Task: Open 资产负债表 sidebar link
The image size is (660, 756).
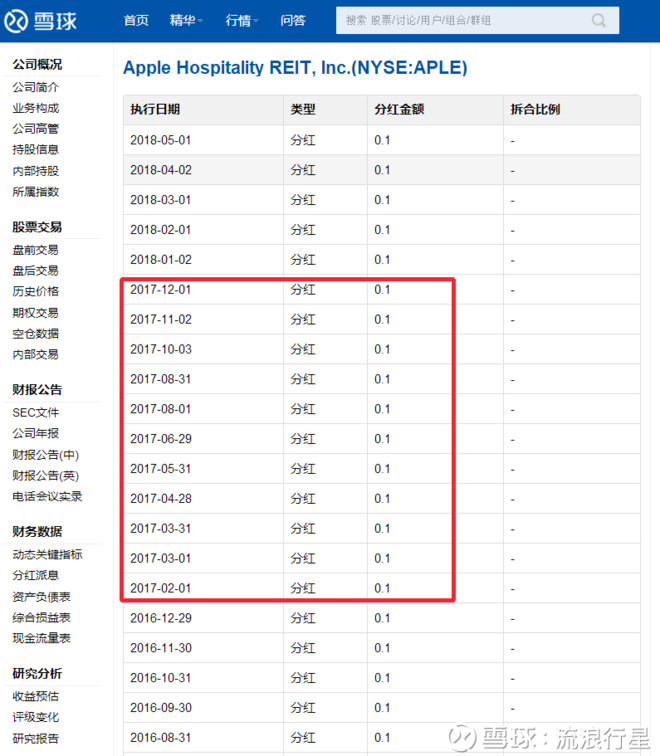Action: coord(41,596)
